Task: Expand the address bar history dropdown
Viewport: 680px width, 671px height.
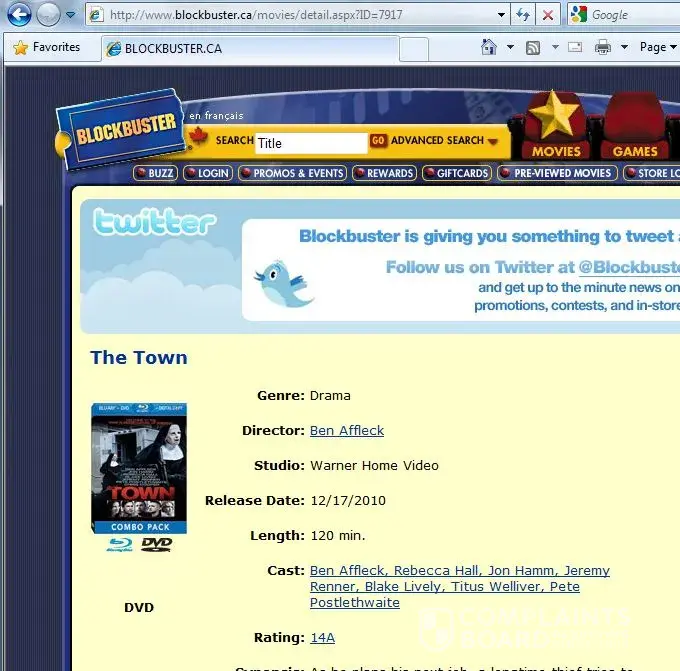Action: click(x=501, y=15)
